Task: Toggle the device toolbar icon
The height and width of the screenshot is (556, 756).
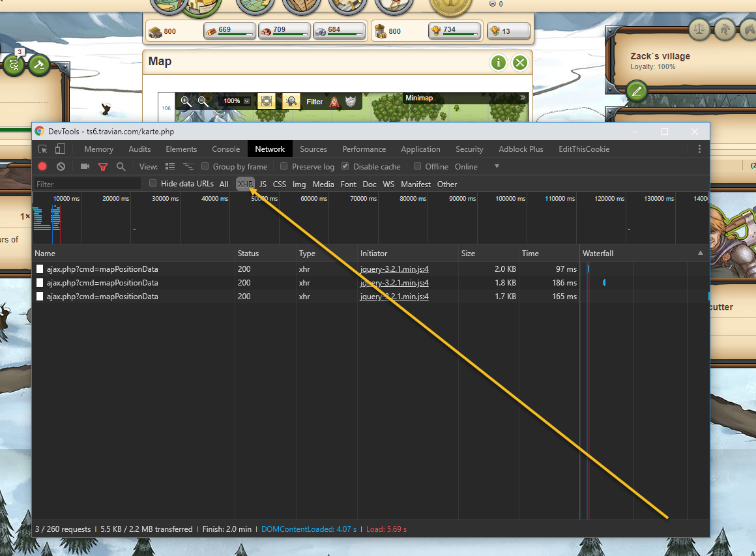Action: point(60,149)
